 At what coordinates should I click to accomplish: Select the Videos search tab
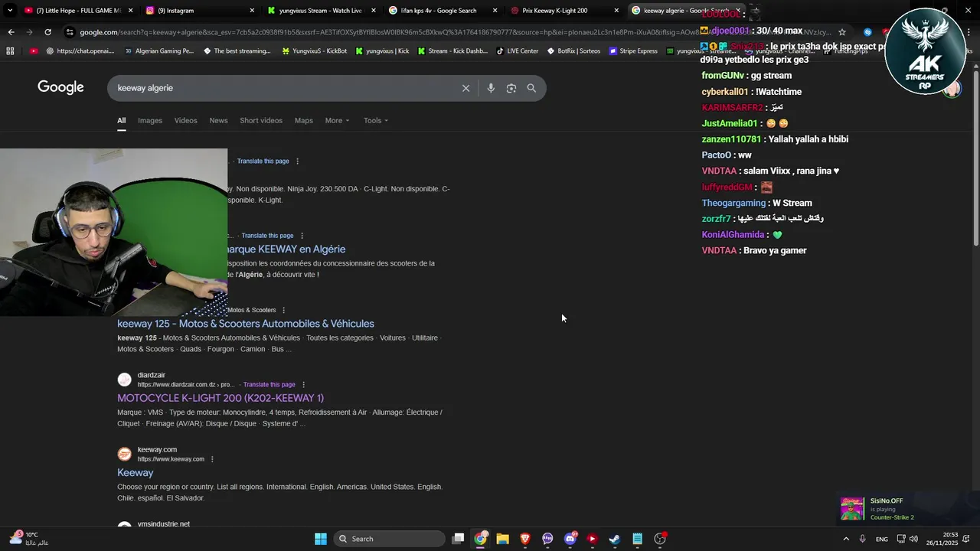(x=185, y=120)
